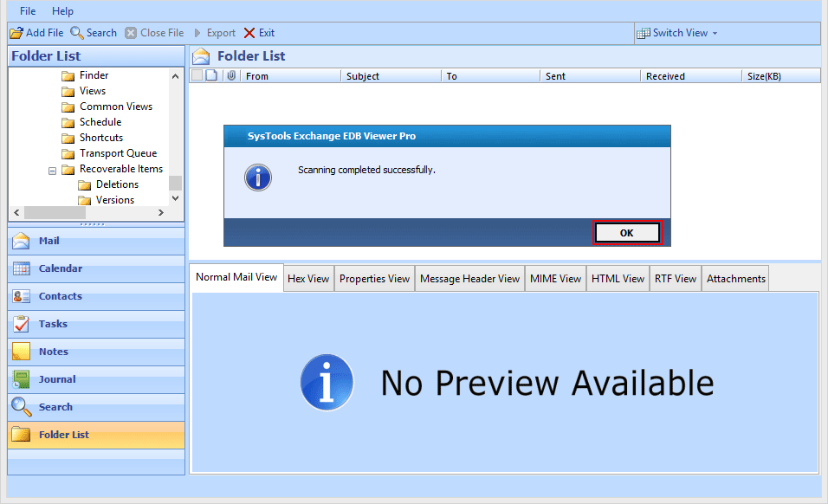The height and width of the screenshot is (504, 828).
Task: Switch to the Attachments tab
Action: [736, 279]
